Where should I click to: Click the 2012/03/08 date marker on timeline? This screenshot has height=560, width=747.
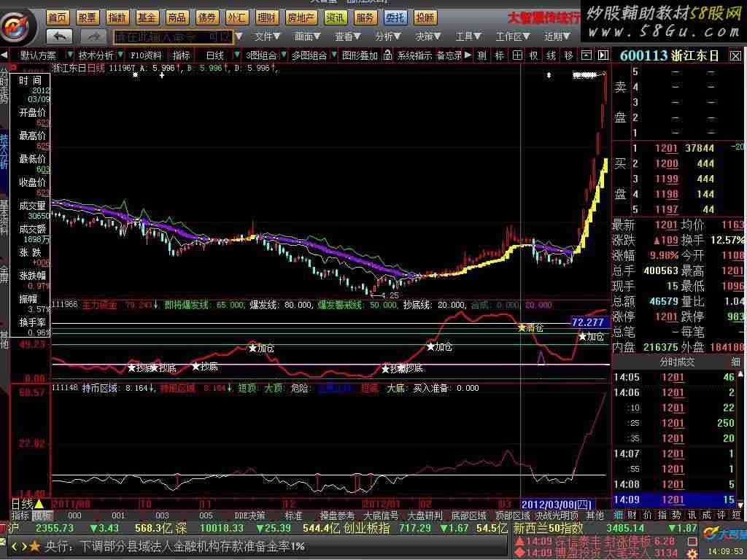pos(557,505)
